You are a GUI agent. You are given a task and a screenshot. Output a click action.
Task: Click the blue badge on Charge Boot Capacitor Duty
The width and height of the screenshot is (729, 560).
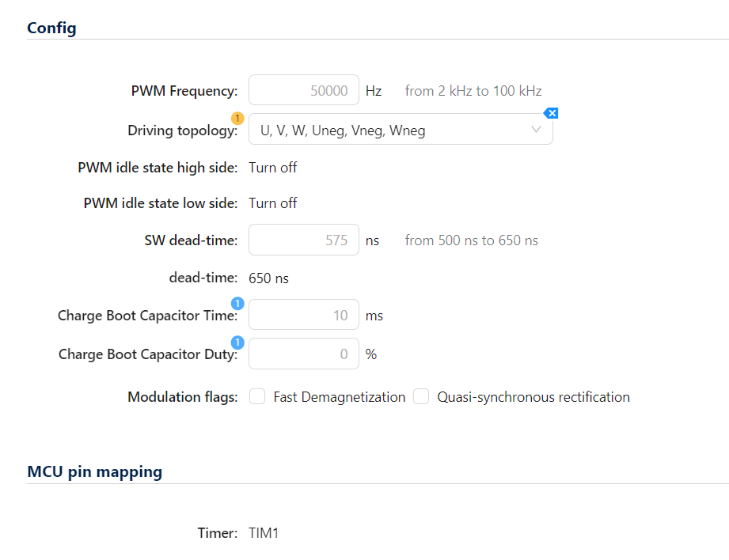[x=237, y=342]
